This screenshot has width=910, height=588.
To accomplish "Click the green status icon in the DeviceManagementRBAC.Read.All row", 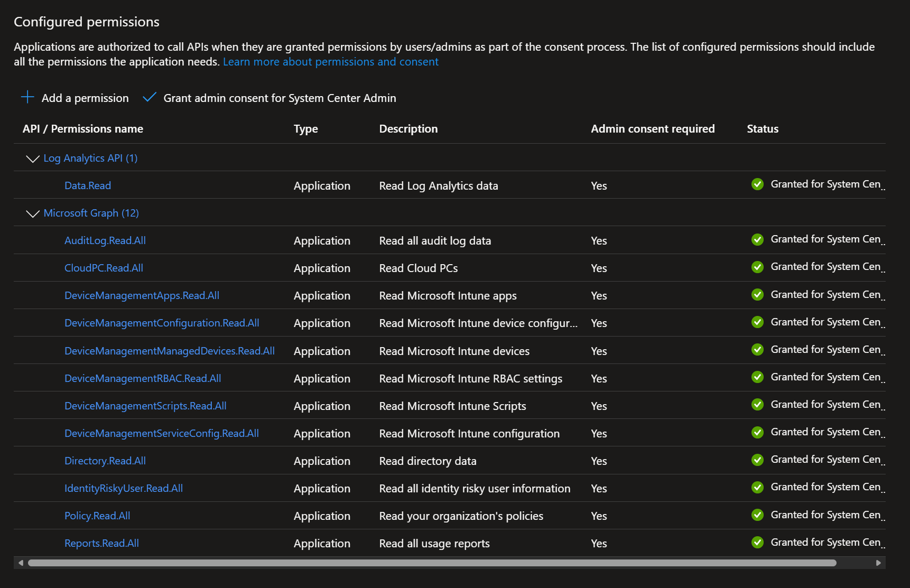I will pyautogui.click(x=757, y=377).
